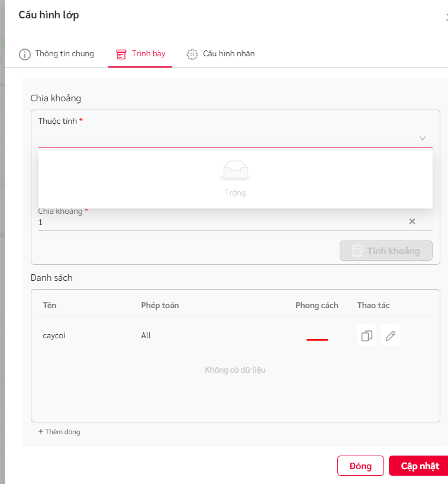
Task: Open the Thuộc tính select field
Action: point(236,138)
